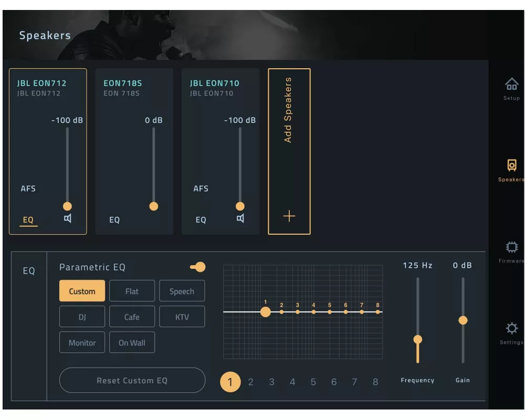This screenshot has width=525, height=420.
Task: Mute the JBL EON710 speaker
Action: [x=240, y=218]
